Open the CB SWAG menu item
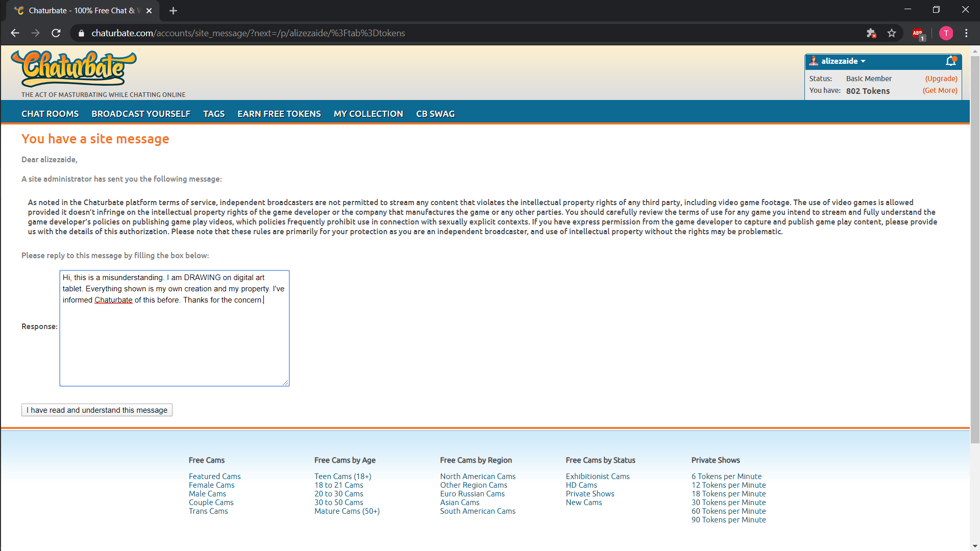 click(x=435, y=114)
